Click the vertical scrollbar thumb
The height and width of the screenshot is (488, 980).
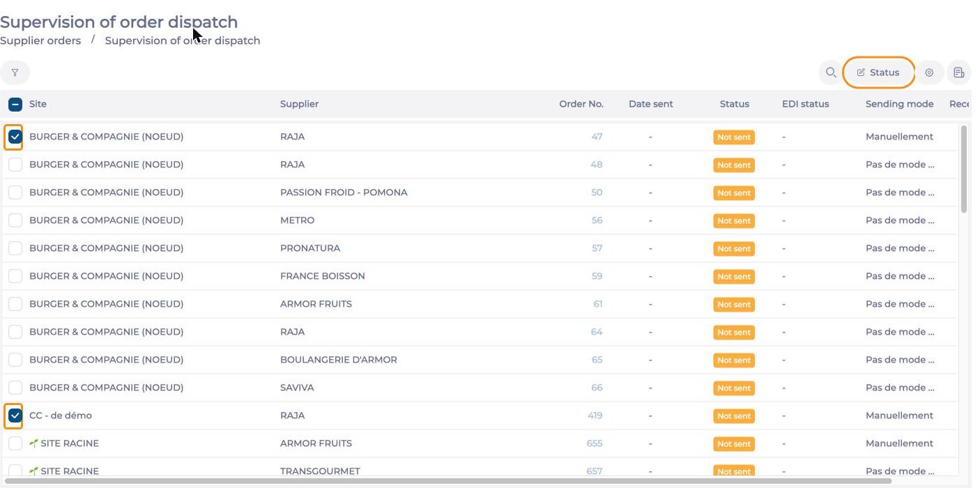(964, 169)
